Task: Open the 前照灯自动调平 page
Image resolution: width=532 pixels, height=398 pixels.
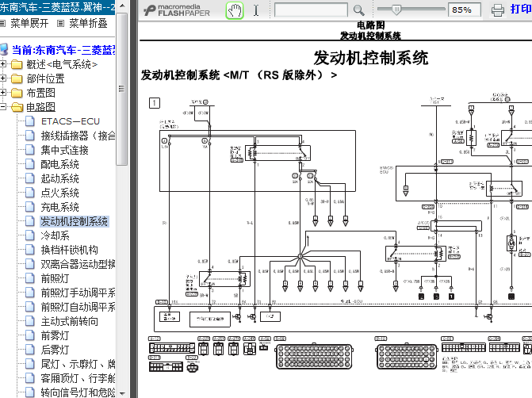Action: pos(78,307)
